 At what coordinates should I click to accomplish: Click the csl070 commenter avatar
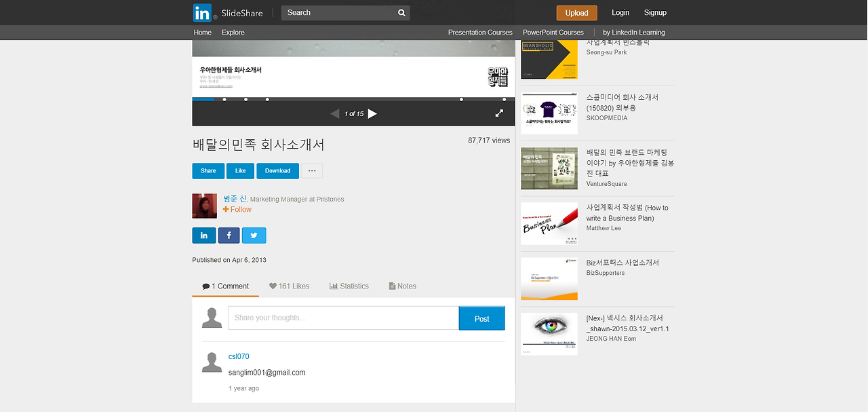coord(212,362)
